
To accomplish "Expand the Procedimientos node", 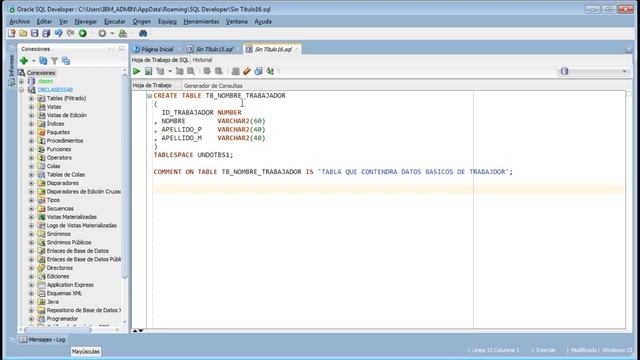I will pos(31,141).
